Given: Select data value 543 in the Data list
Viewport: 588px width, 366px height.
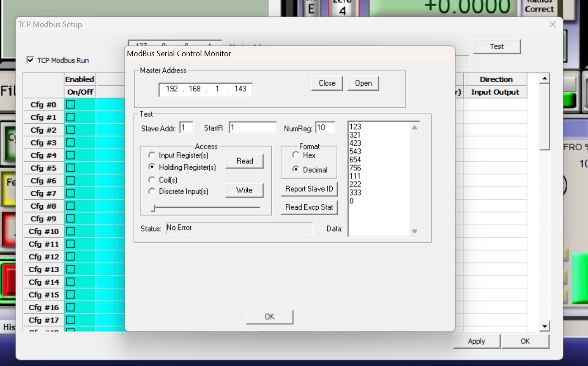Looking at the screenshot, I should pyautogui.click(x=355, y=152).
